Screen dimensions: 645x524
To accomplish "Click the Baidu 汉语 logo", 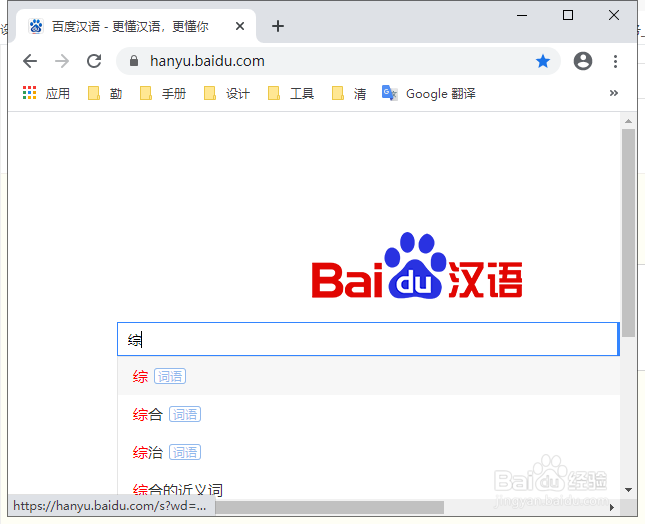I will tap(417, 266).
